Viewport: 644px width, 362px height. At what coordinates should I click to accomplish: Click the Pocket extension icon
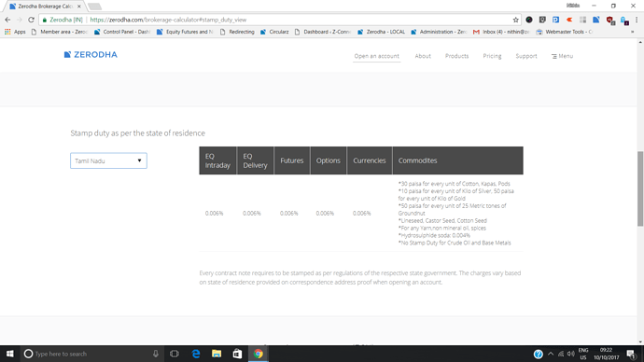click(542, 20)
